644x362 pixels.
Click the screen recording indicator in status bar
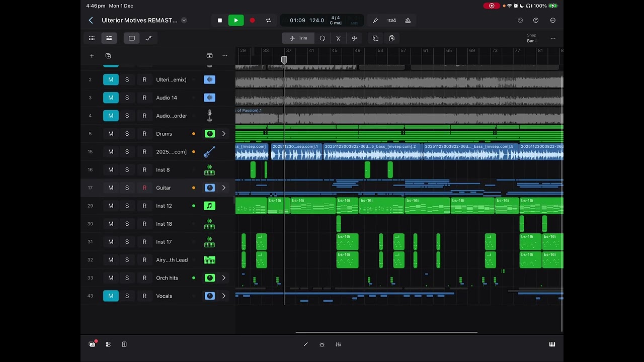coord(492,6)
